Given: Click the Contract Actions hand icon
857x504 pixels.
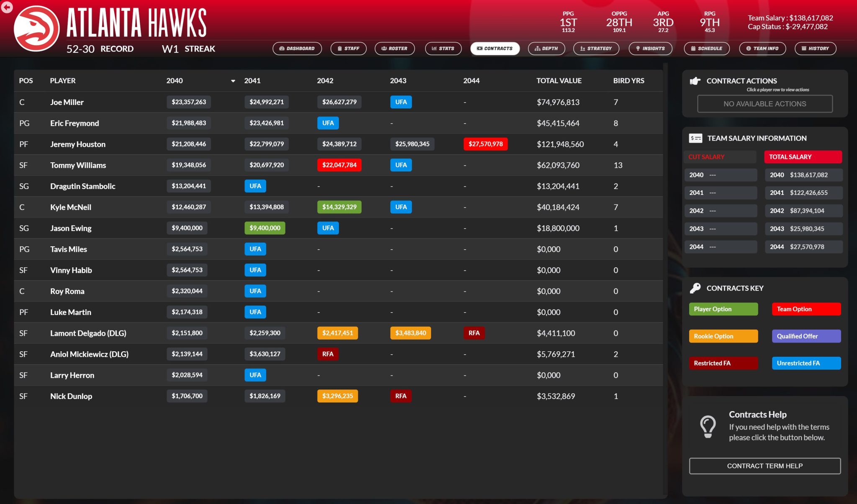Looking at the screenshot, I should click(x=695, y=81).
